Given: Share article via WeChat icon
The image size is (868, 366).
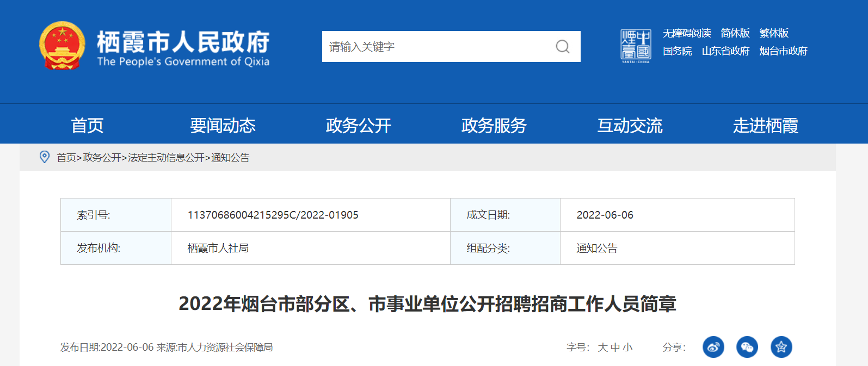Looking at the screenshot, I should pos(747,347).
